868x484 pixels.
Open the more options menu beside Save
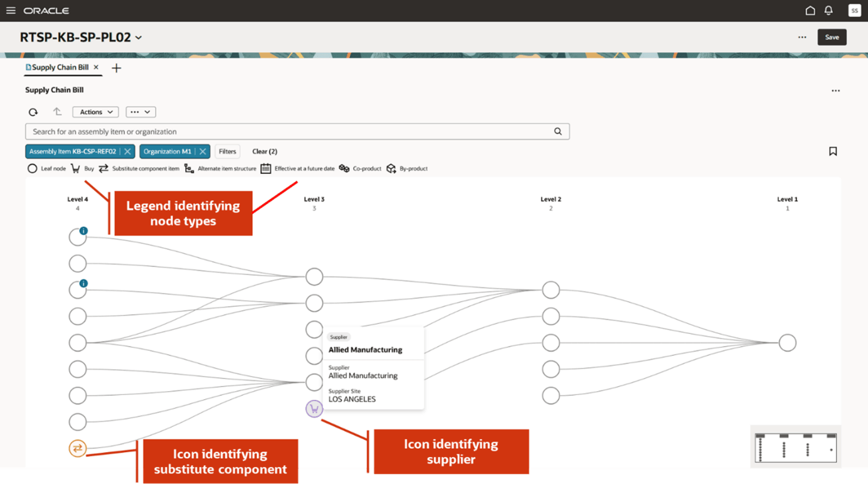click(x=802, y=37)
